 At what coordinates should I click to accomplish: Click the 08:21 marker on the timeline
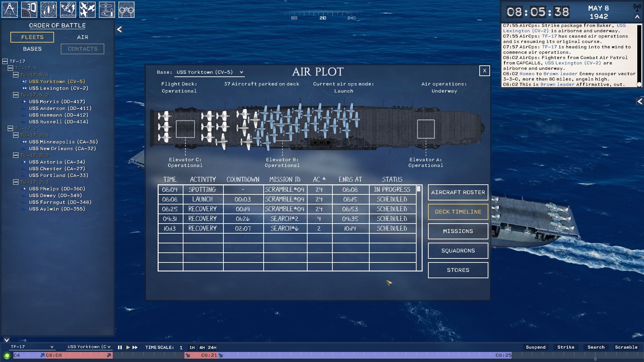point(209,355)
